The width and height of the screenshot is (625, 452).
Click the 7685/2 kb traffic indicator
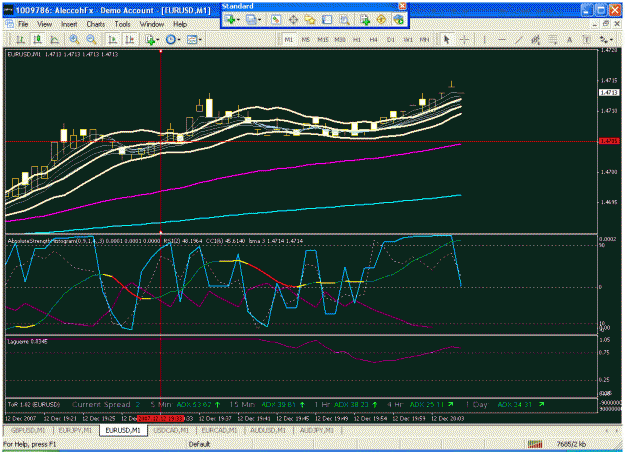tap(571, 444)
